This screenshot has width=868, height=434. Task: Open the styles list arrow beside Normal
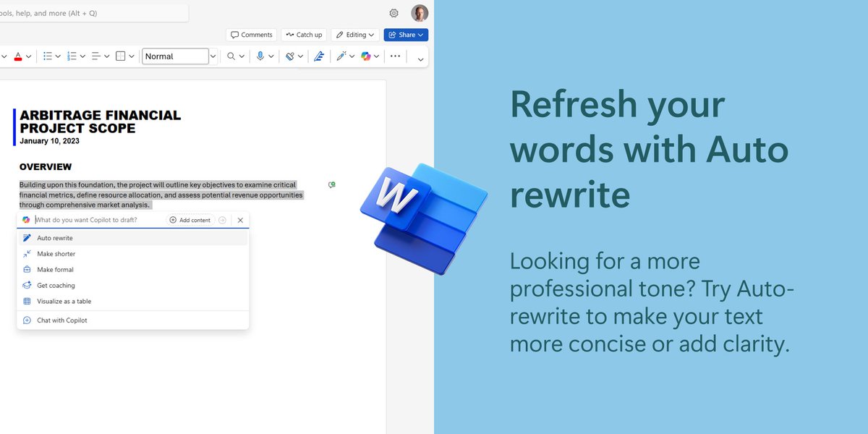point(213,56)
